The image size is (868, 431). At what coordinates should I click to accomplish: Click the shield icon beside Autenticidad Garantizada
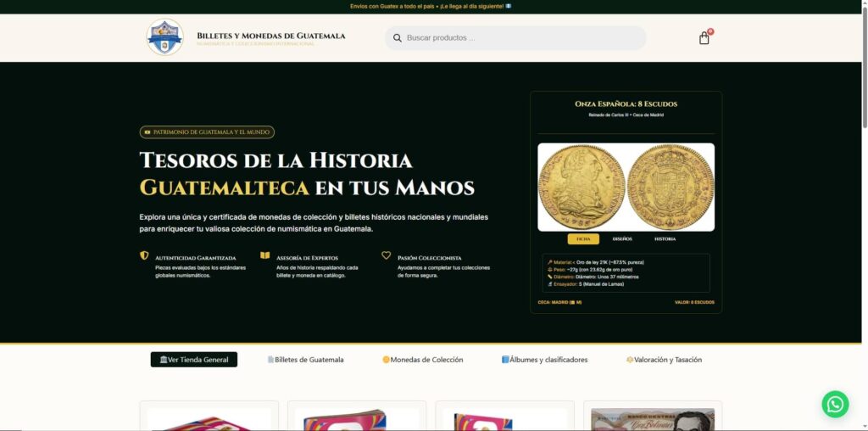pyautogui.click(x=144, y=255)
